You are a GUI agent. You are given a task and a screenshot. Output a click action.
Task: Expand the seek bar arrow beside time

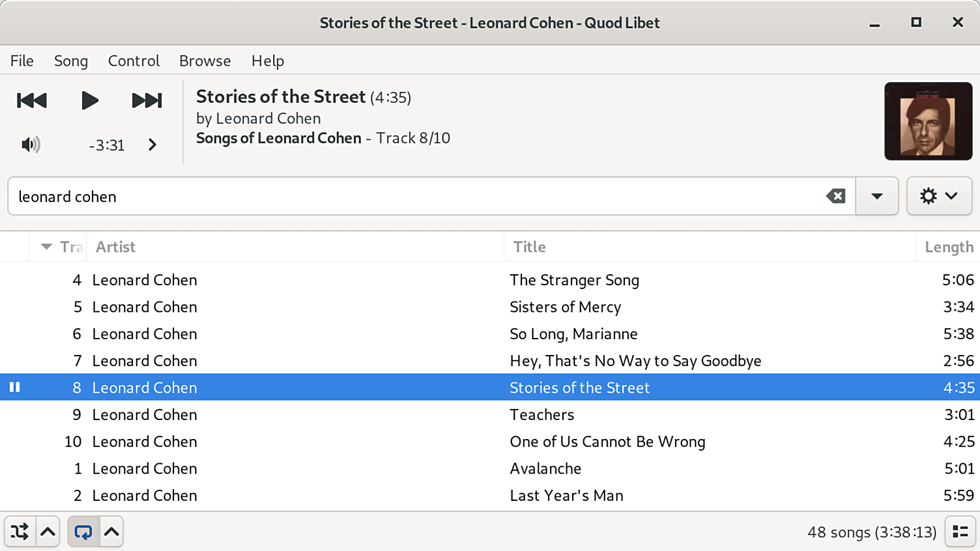coord(152,145)
